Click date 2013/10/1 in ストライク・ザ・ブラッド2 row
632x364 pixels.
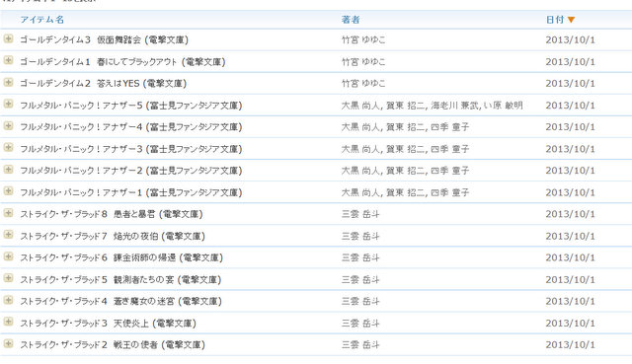tap(571, 344)
